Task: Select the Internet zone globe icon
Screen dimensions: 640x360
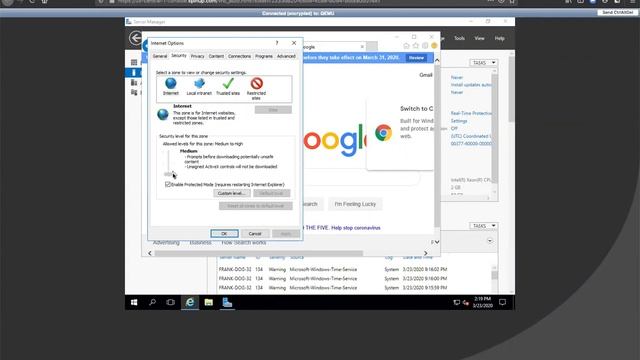Action: coord(171,83)
